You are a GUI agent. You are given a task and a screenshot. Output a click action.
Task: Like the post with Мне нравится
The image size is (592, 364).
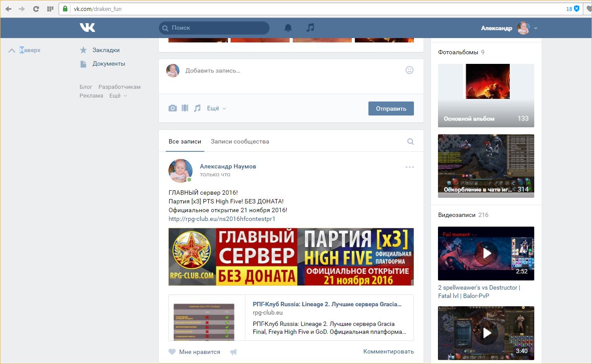[x=195, y=352]
